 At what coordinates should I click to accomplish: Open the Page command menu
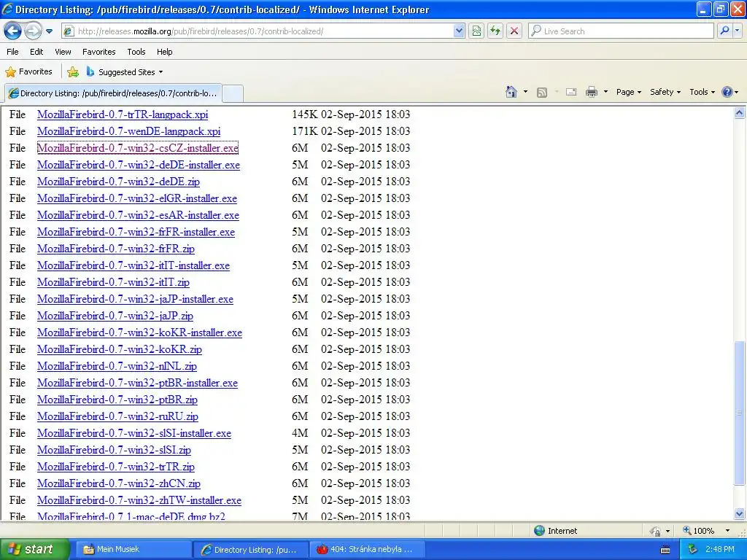coord(629,92)
